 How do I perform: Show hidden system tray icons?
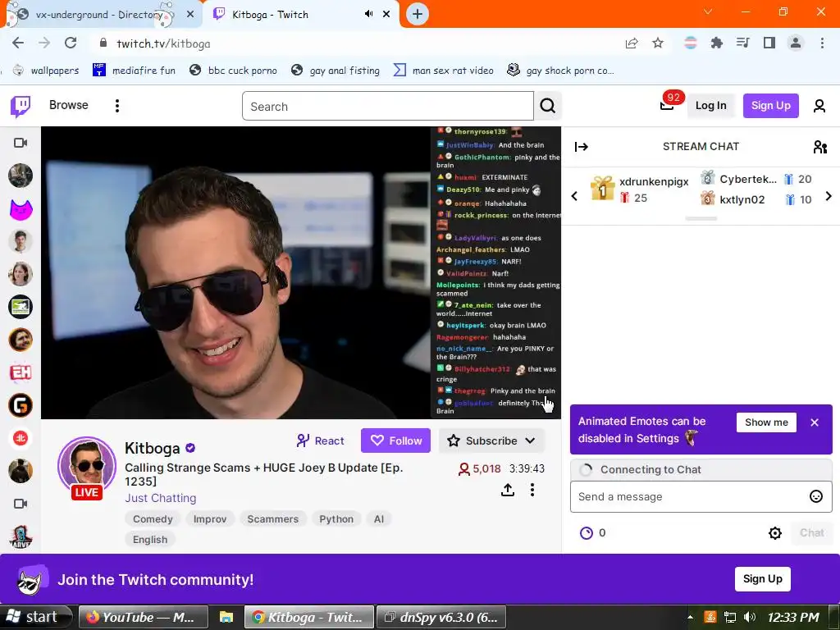[x=690, y=617]
